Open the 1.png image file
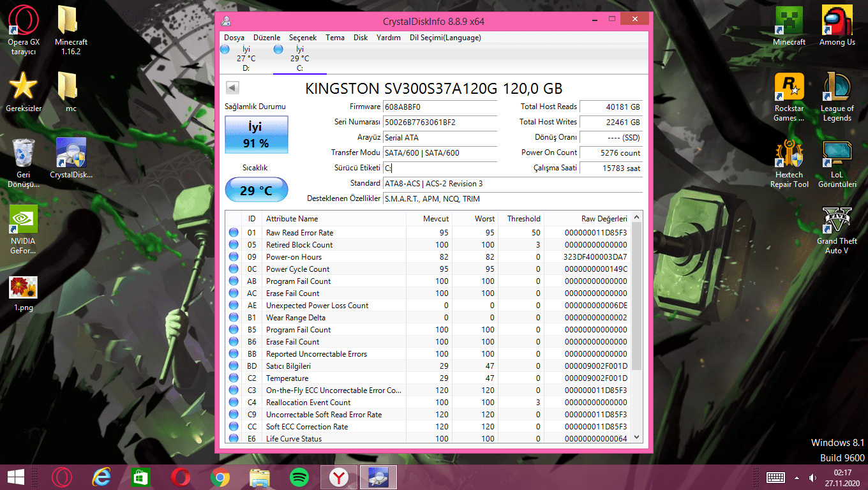The height and width of the screenshot is (490, 868). tap(24, 293)
